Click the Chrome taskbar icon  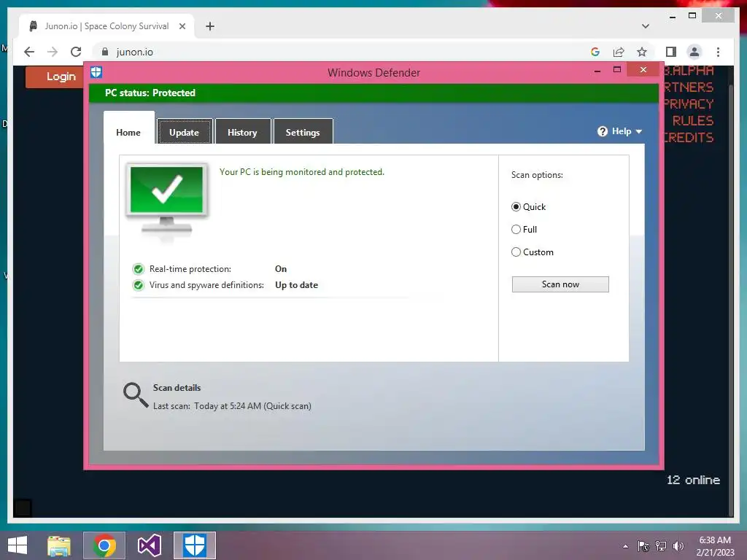click(104, 545)
